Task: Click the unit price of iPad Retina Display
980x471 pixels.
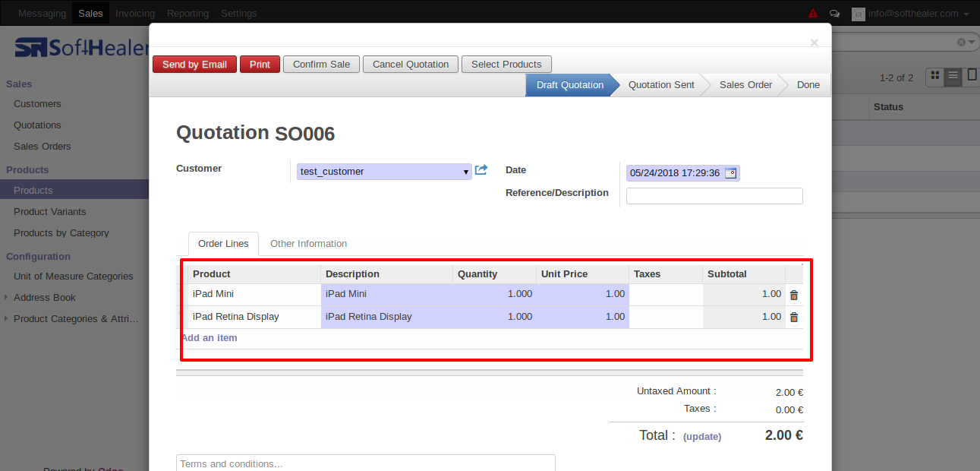Action: [x=583, y=318]
